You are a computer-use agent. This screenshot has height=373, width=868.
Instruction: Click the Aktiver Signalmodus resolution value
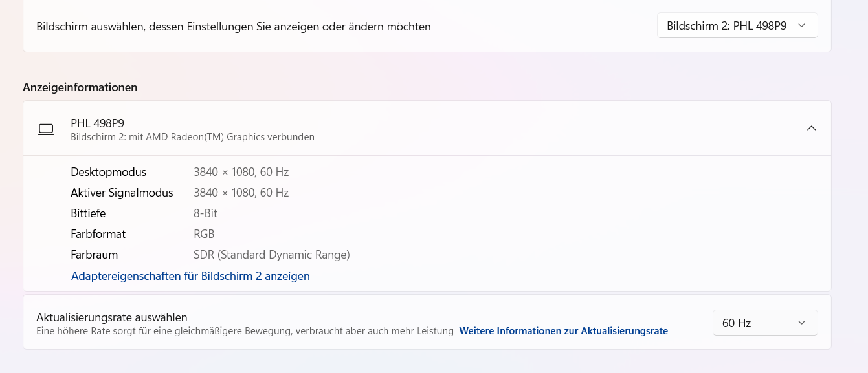[x=241, y=193]
